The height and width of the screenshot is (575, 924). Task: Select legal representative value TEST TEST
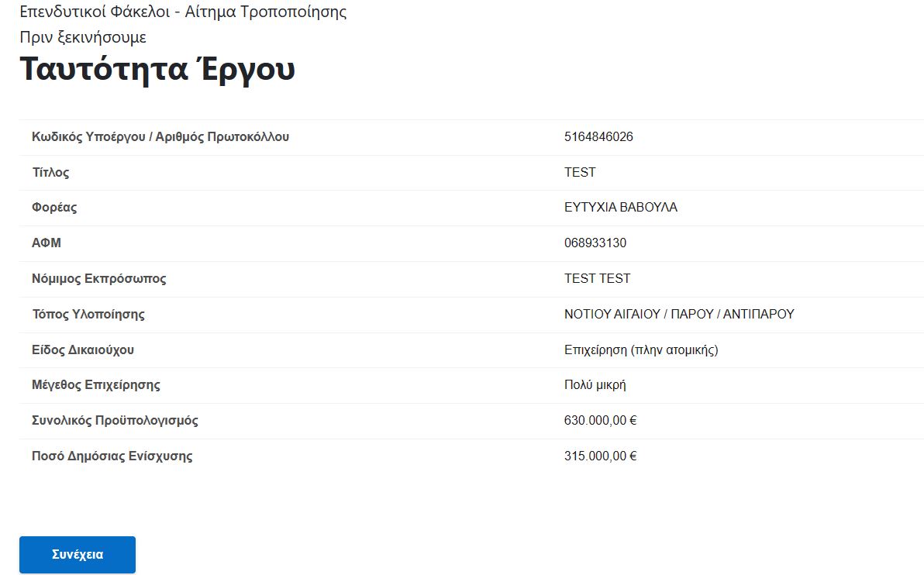[x=597, y=278]
